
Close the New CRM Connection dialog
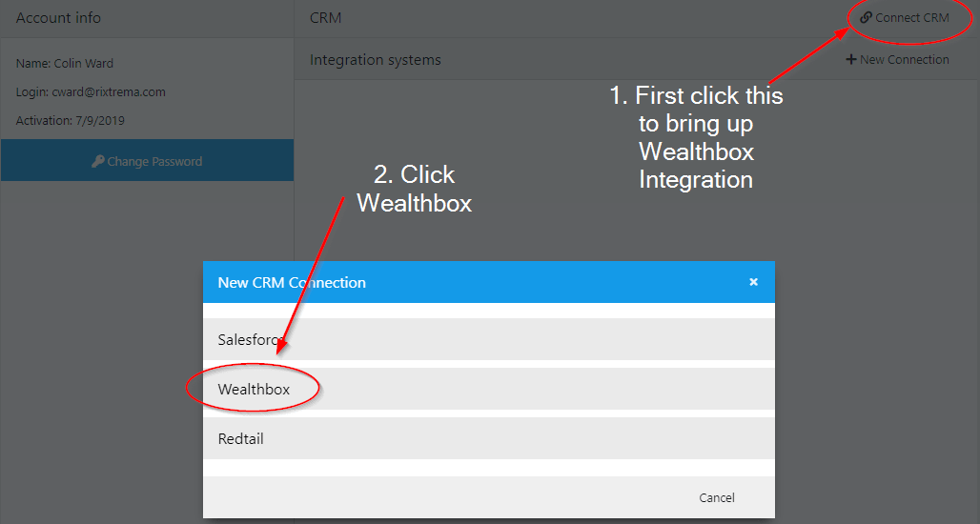753,282
